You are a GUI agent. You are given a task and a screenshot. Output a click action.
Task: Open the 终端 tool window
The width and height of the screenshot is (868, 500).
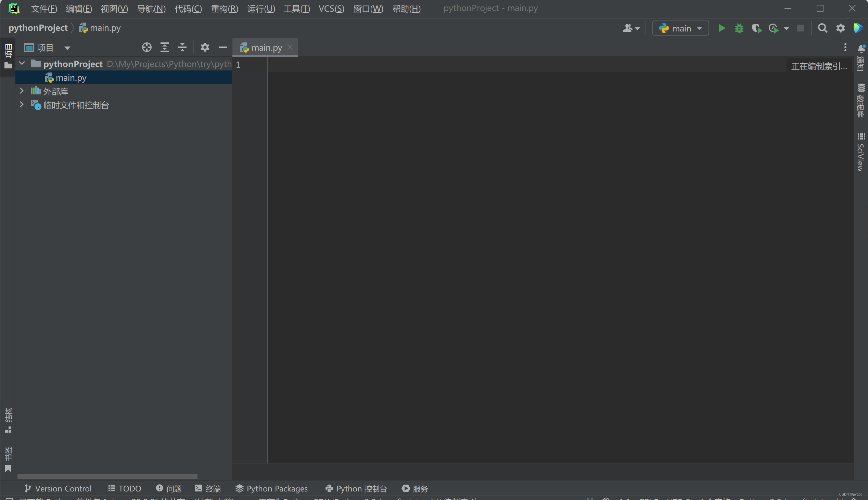click(x=207, y=488)
